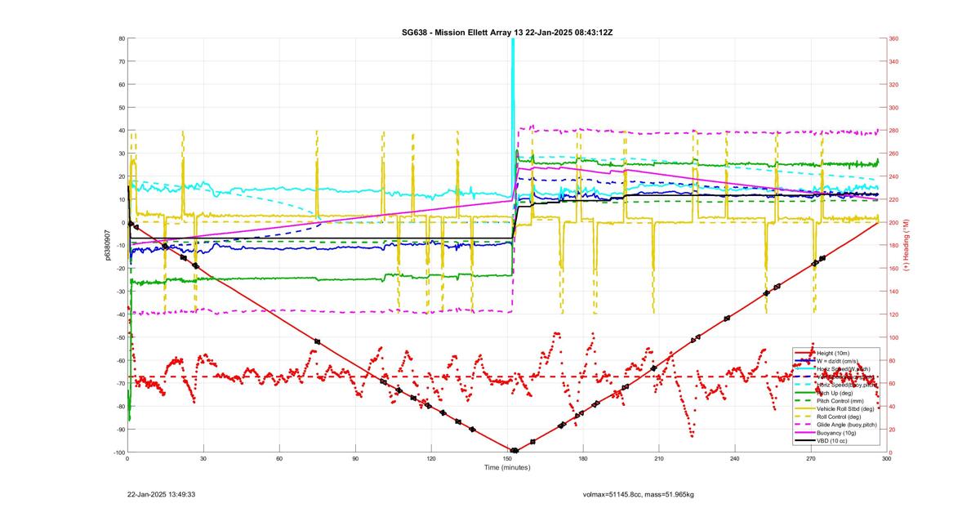Click left y-axis tick label '80'
Image resolution: width=980 pixels, height=508 pixels.
click(x=121, y=38)
